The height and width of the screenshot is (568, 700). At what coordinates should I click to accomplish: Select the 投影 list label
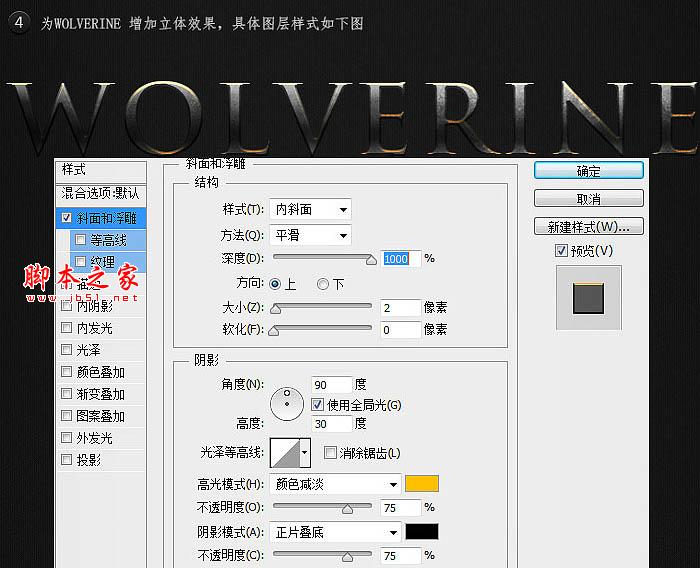click(89, 460)
